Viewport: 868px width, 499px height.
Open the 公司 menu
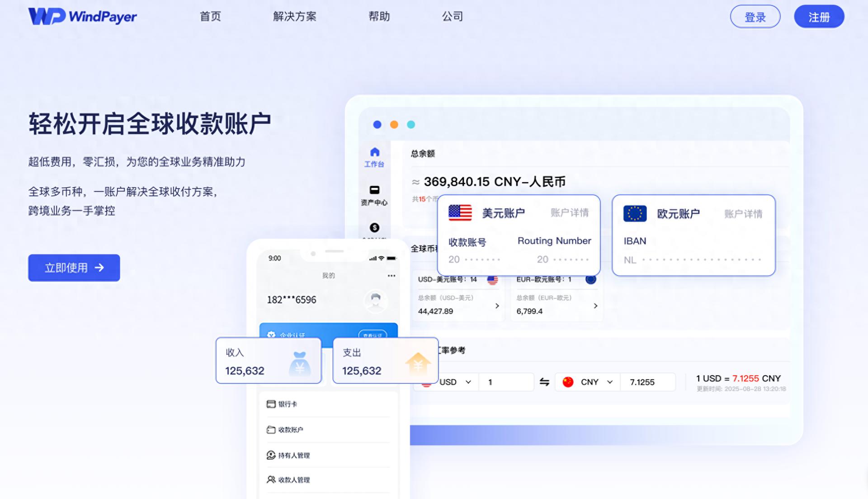click(453, 17)
